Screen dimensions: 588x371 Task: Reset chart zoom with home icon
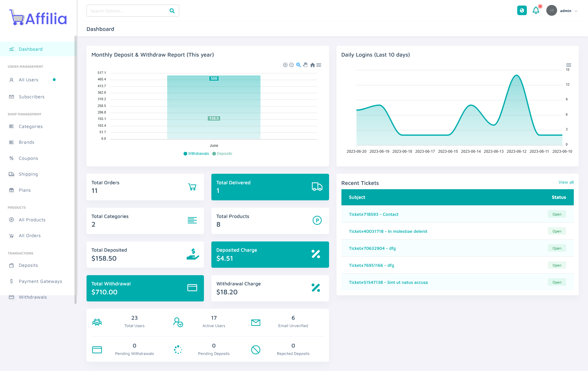[312, 65]
